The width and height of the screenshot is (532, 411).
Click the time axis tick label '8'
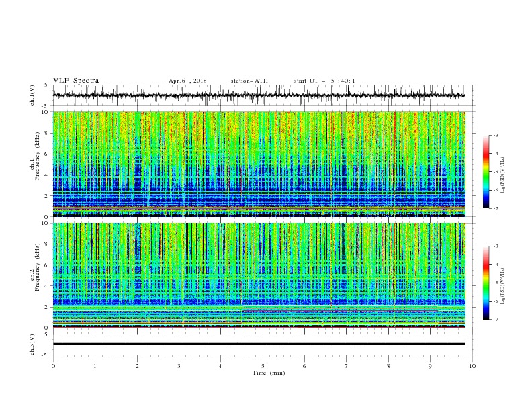(x=388, y=366)
